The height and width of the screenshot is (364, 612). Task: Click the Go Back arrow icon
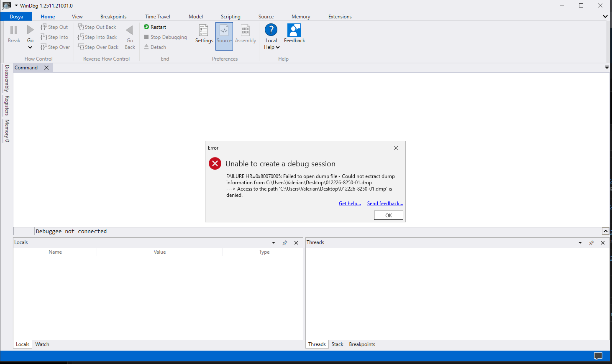[x=130, y=30]
